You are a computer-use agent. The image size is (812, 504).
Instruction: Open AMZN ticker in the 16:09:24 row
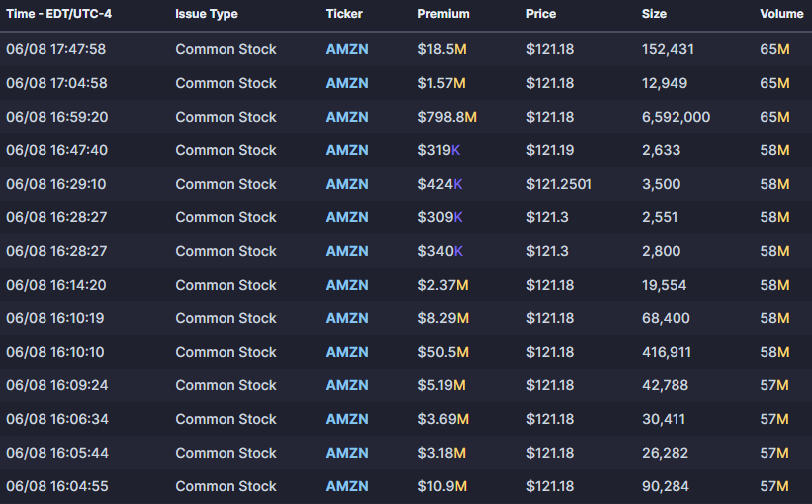(x=347, y=385)
